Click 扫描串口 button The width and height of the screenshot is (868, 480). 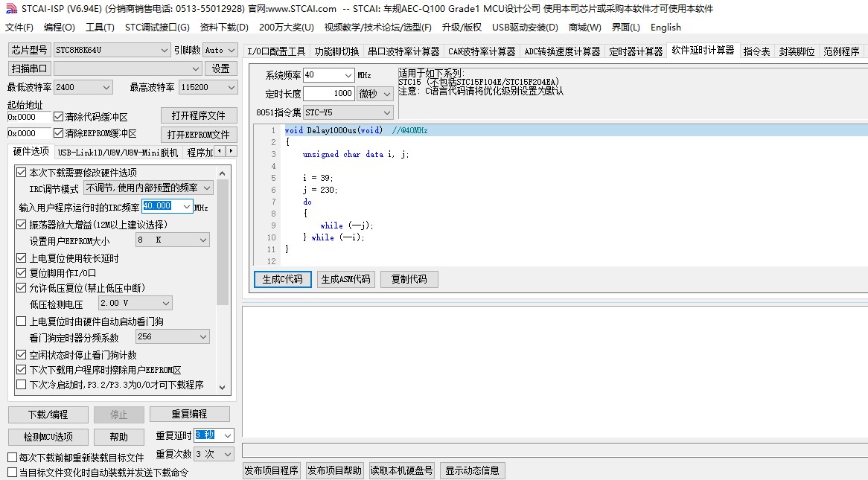click(29, 68)
